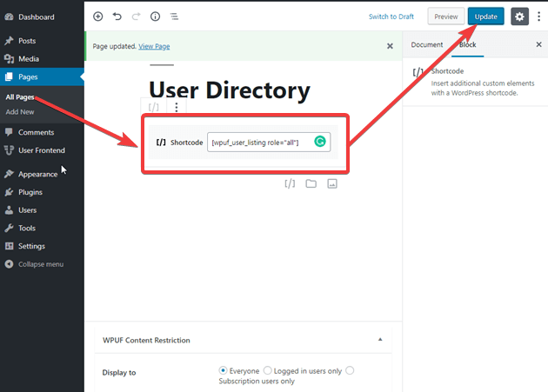Click Dashboard gauge icon
548x392 pixels.
click(9, 17)
